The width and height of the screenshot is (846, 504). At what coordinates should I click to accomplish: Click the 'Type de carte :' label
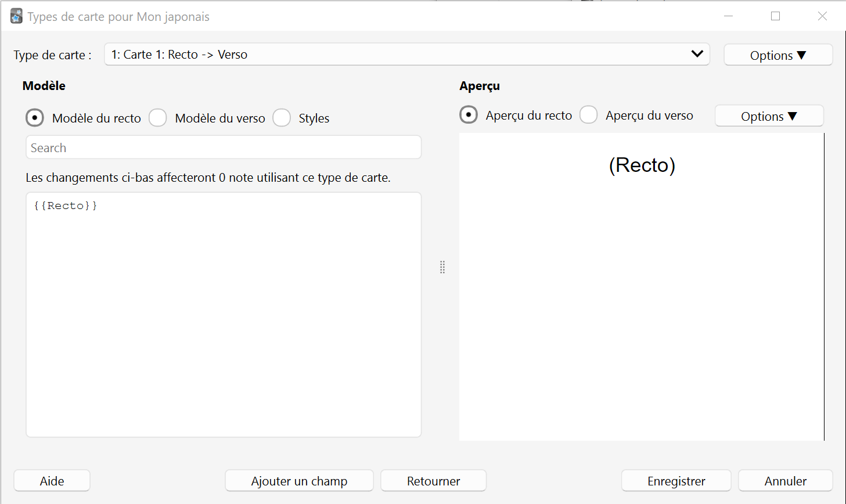(x=53, y=55)
